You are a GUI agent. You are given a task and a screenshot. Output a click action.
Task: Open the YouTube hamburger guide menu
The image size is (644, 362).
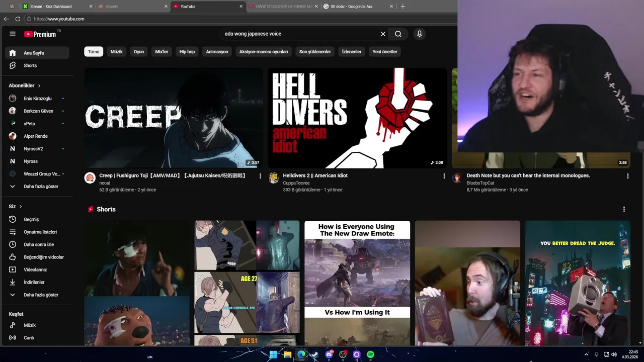coord(13,34)
